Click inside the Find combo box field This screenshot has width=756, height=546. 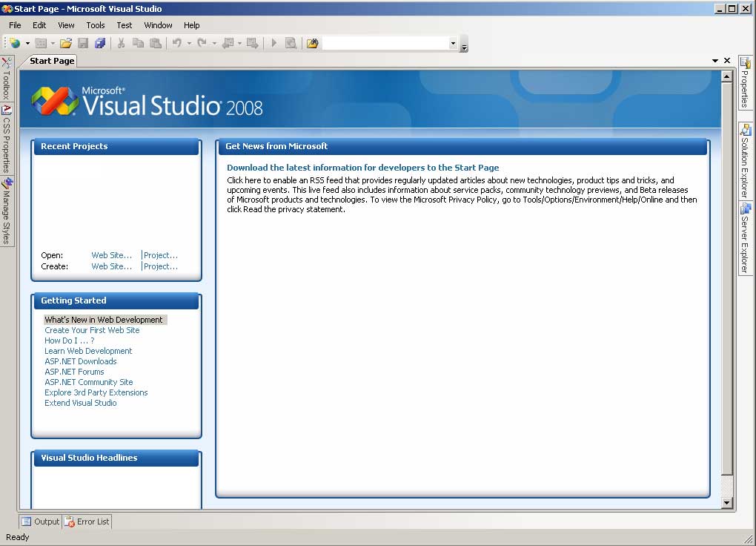coord(385,44)
